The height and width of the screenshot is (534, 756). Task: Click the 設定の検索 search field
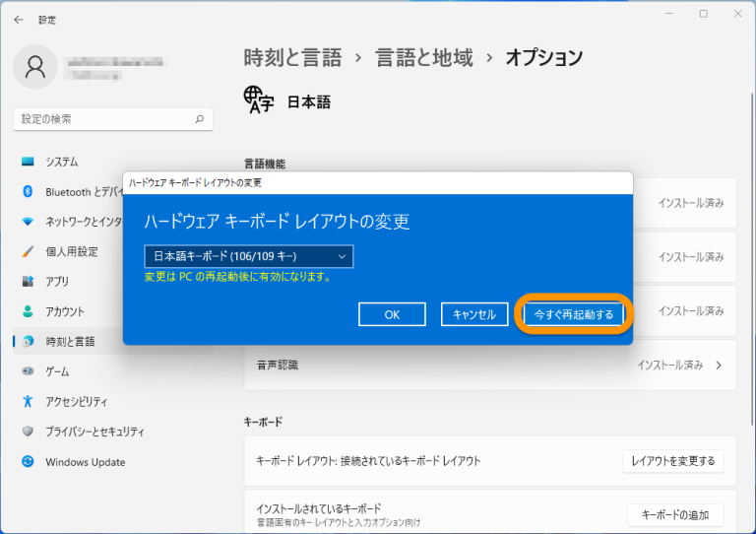pyautogui.click(x=113, y=119)
